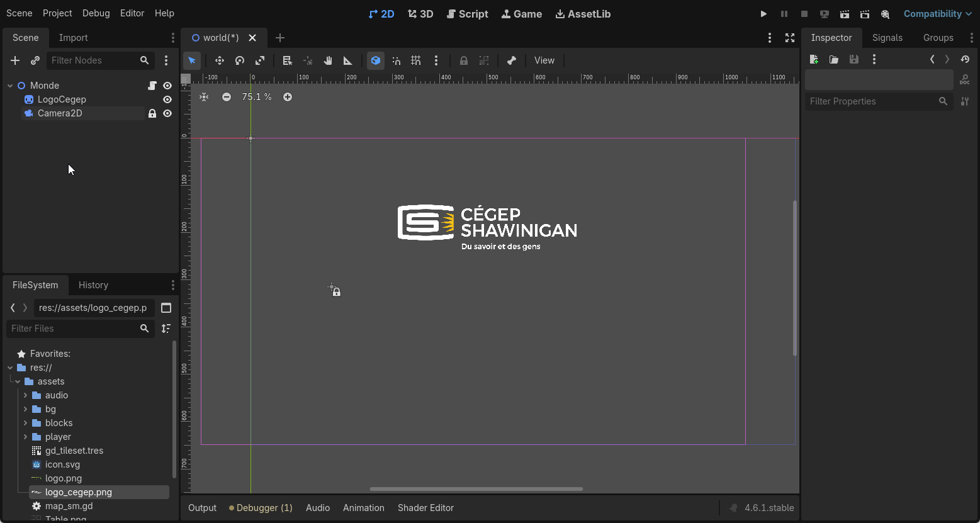Zoom out the 2D viewport
Screen dimensions: 980x523
[227, 97]
